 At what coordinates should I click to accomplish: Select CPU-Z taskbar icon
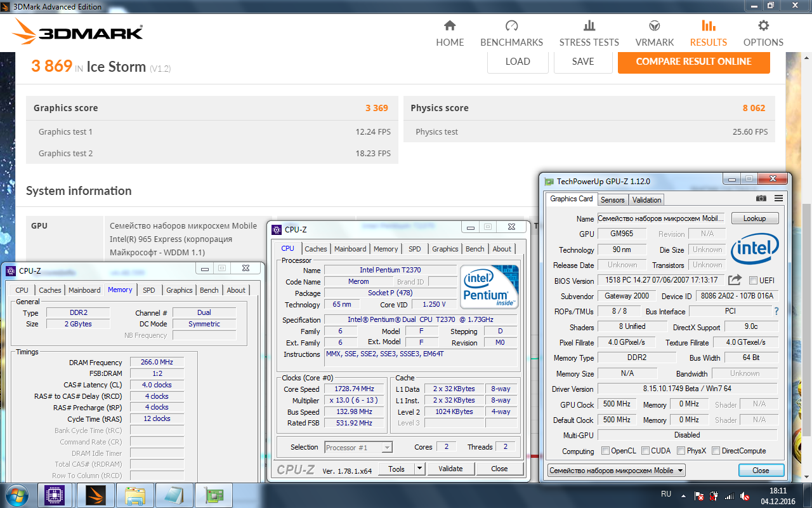[55, 495]
